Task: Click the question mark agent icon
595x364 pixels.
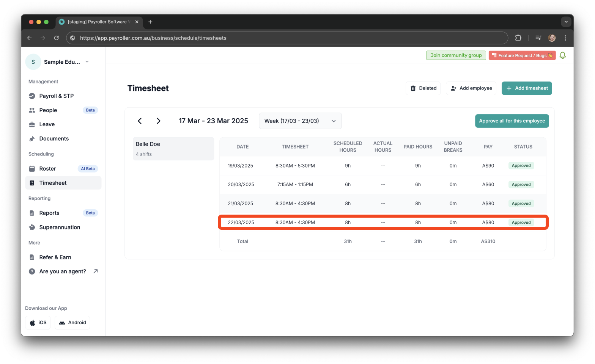Action: 32,271
